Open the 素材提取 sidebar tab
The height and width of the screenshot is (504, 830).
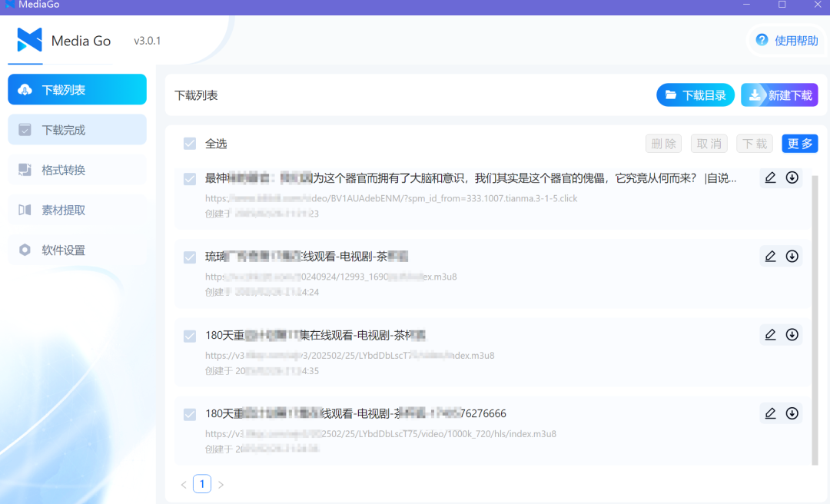78,211
